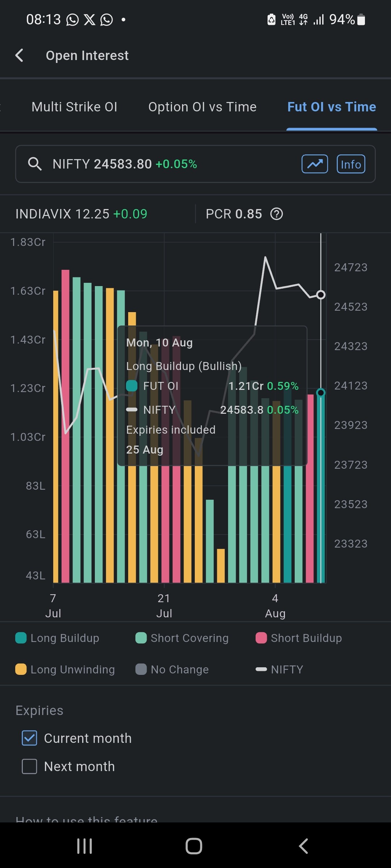Image resolution: width=391 pixels, height=868 pixels.
Task: Select the tallest pink bar in chart
Action: (66, 426)
